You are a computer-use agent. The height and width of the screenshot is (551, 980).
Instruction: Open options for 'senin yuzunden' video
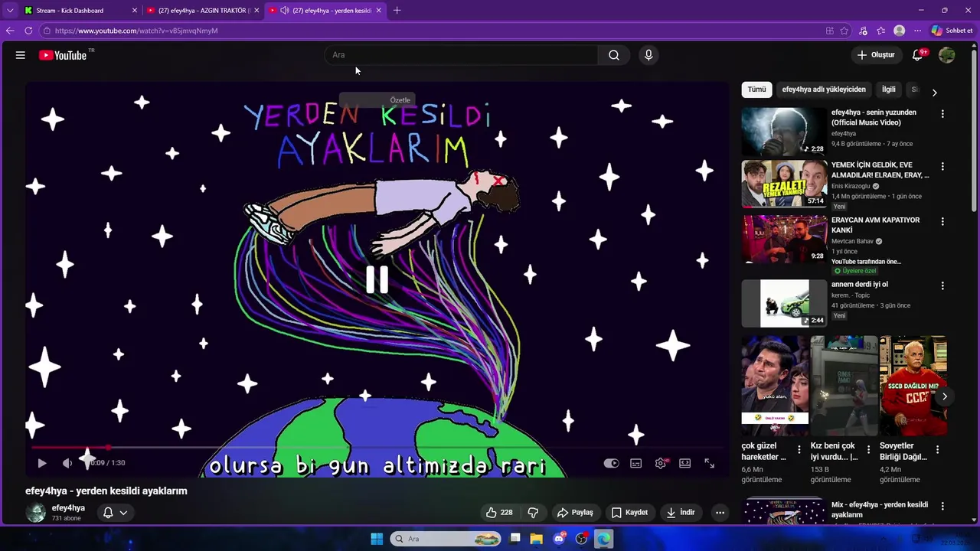(x=942, y=114)
